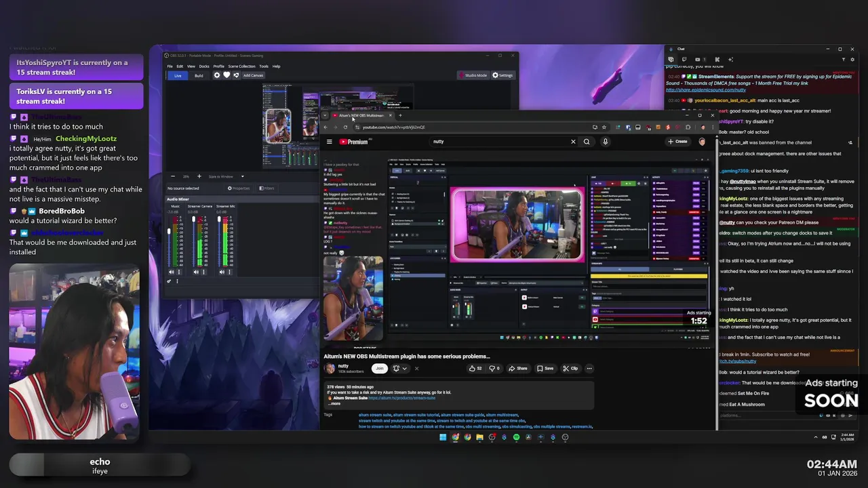Open OBS Settings button

coord(503,75)
